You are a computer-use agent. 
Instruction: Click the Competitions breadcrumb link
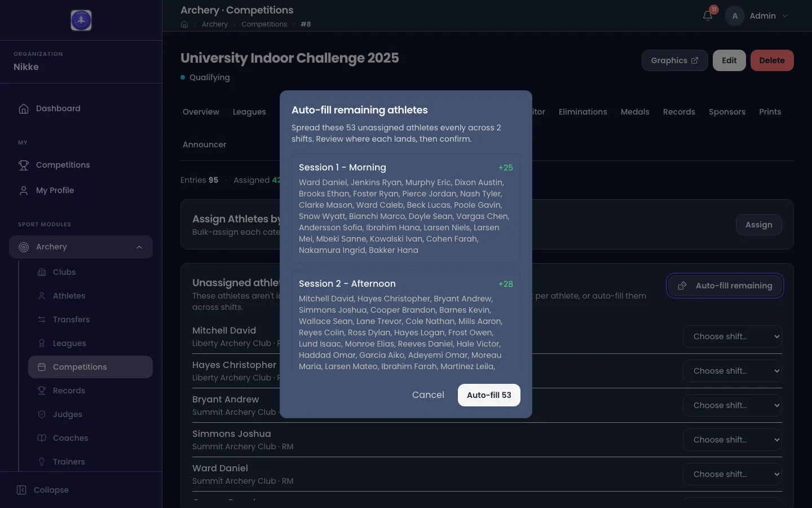coord(264,24)
